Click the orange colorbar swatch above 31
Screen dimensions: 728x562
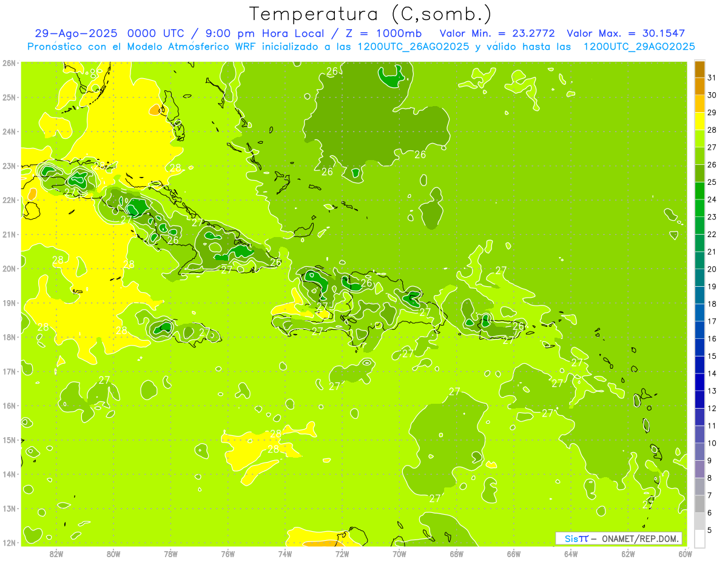pos(699,69)
